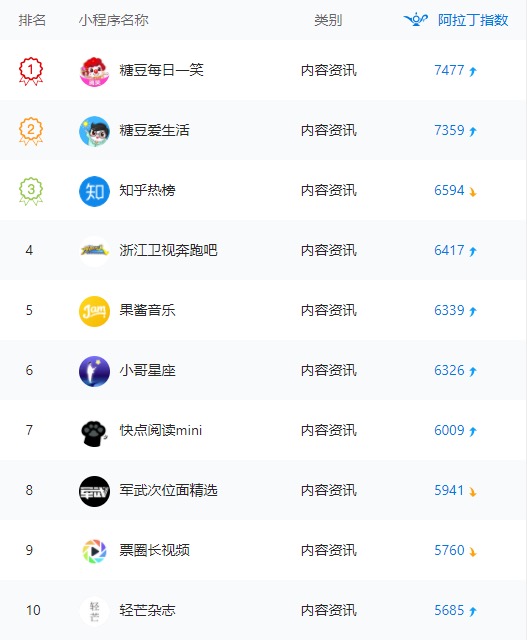Screen dimensions: 527x640
Task: Click the 类别 column header
Action: [x=328, y=20]
